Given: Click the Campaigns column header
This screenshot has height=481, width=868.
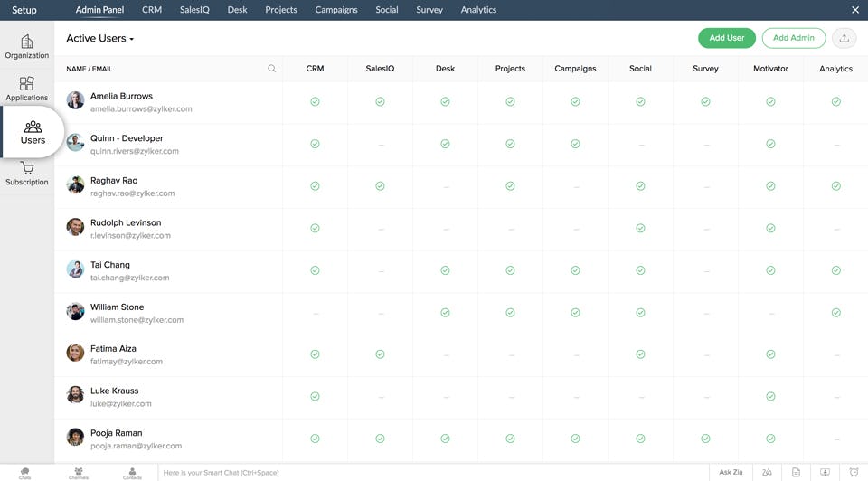Looking at the screenshot, I should pyautogui.click(x=575, y=69).
